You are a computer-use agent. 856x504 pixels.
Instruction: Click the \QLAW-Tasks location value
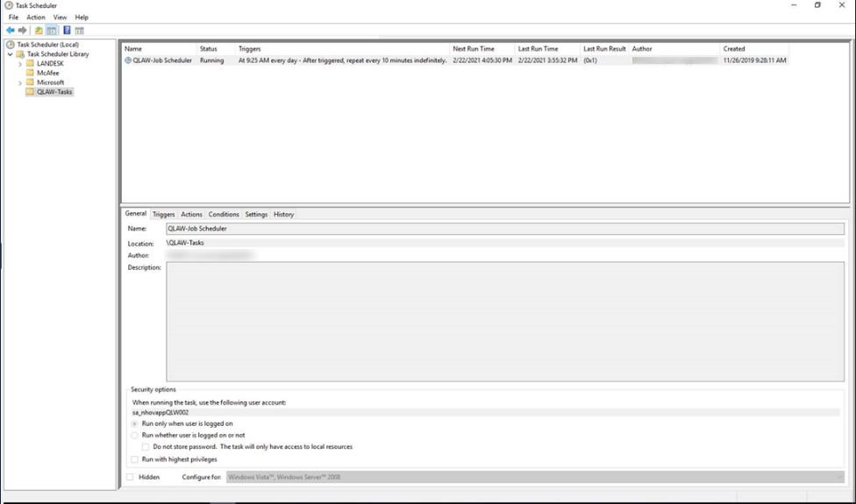(x=185, y=243)
